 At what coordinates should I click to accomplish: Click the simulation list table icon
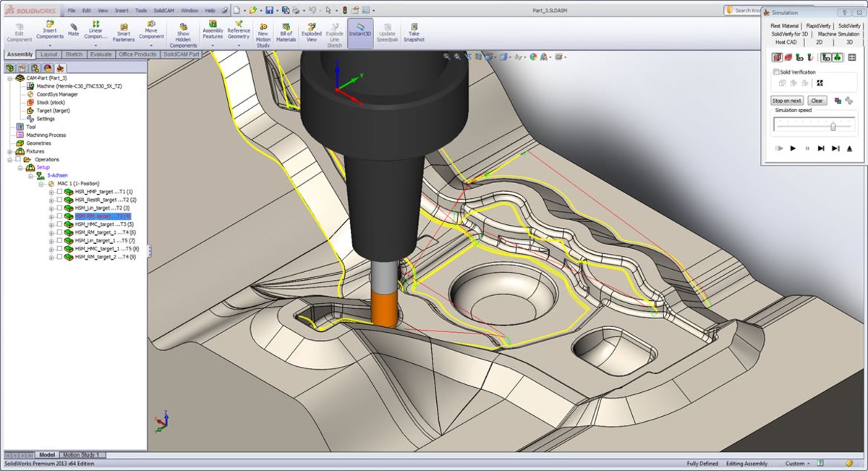[x=851, y=57]
